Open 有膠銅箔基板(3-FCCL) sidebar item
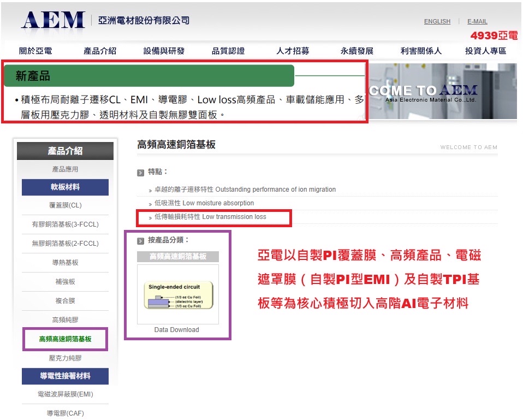 65,224
